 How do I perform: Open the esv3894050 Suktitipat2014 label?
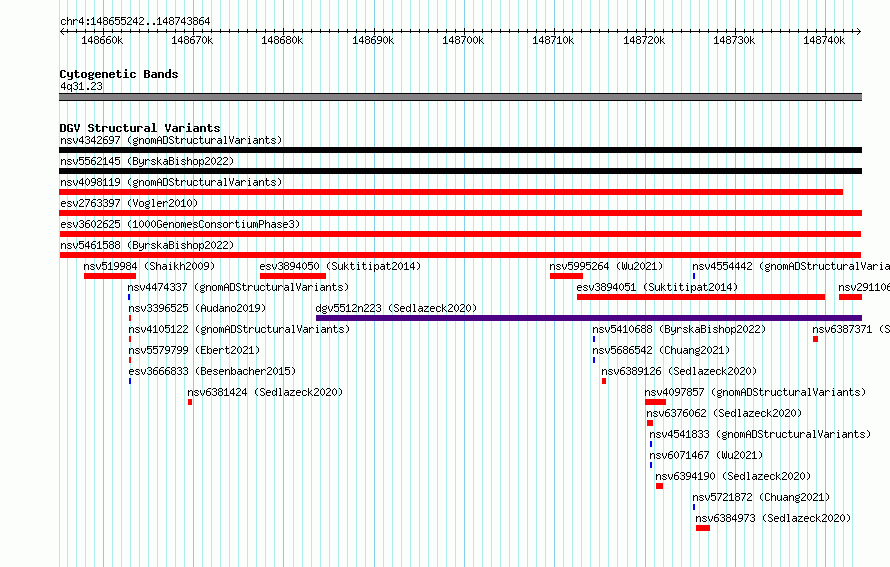[340, 266]
